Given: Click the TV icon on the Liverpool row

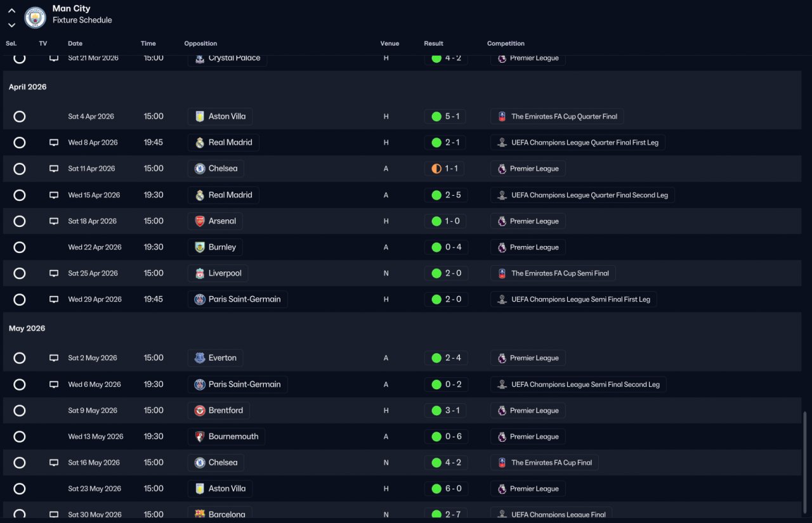Looking at the screenshot, I should (54, 273).
